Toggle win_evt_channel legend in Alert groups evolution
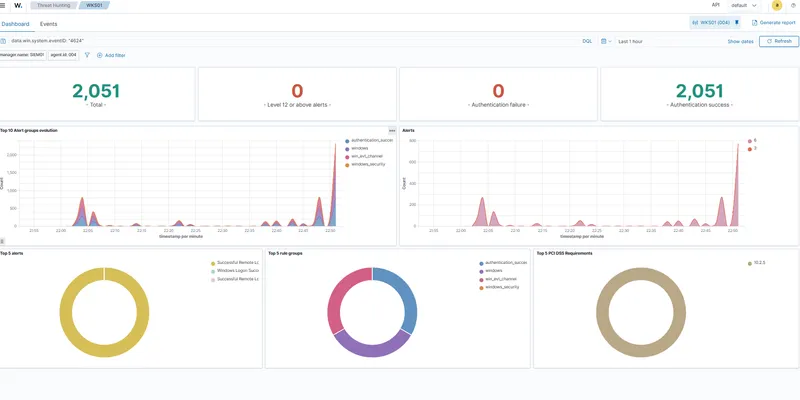 pyautogui.click(x=363, y=157)
